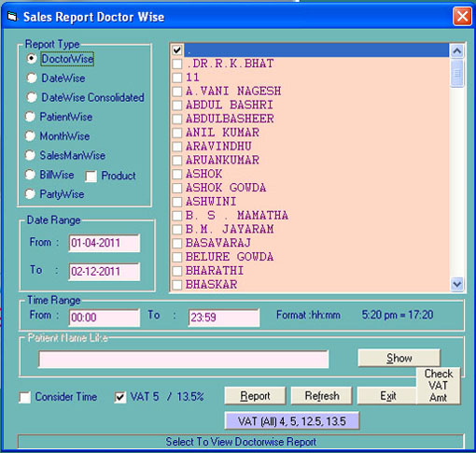This screenshot has height=453, width=476.
Task: Select SalesManWise report type
Action: tap(30, 155)
